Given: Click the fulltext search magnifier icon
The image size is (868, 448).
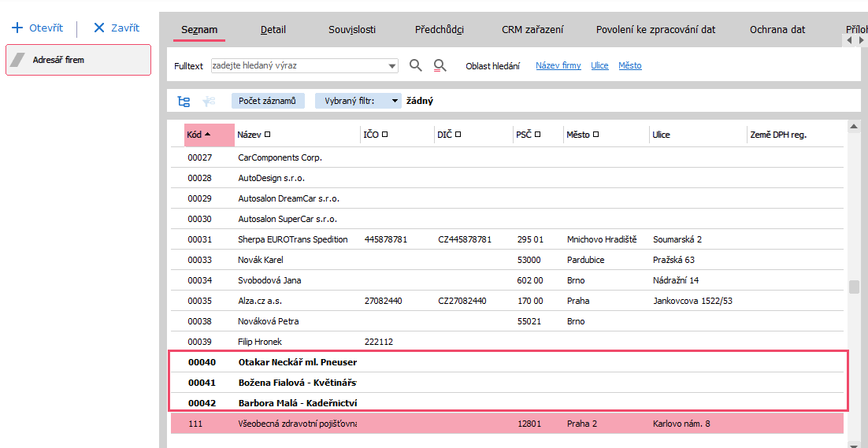Looking at the screenshot, I should coord(416,65).
